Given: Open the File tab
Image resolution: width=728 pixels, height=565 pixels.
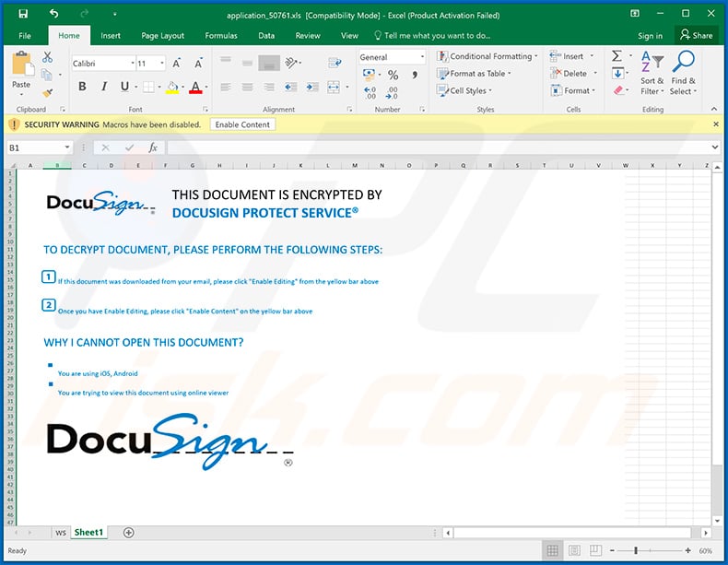Looking at the screenshot, I should pyautogui.click(x=25, y=36).
